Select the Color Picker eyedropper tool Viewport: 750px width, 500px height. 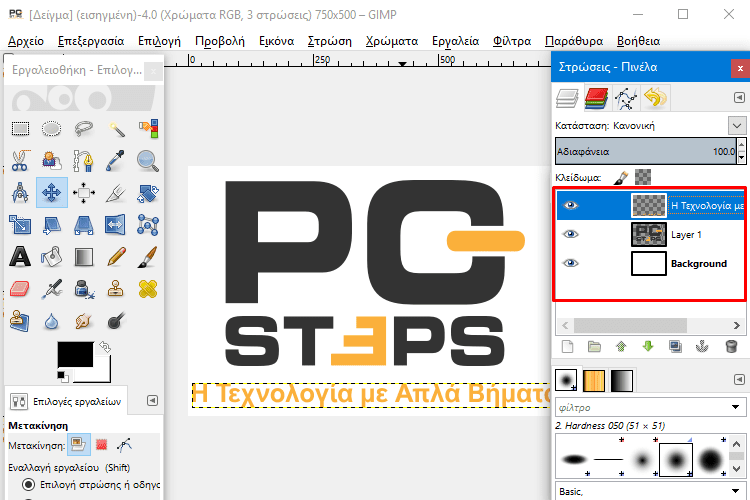(116, 161)
